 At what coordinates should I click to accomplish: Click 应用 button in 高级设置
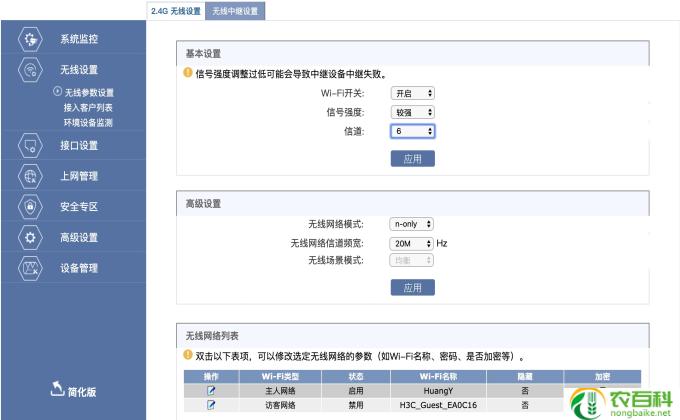412,287
